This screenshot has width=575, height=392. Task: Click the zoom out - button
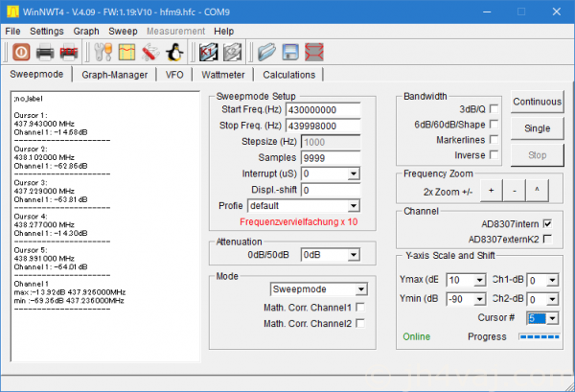pyautogui.click(x=515, y=191)
